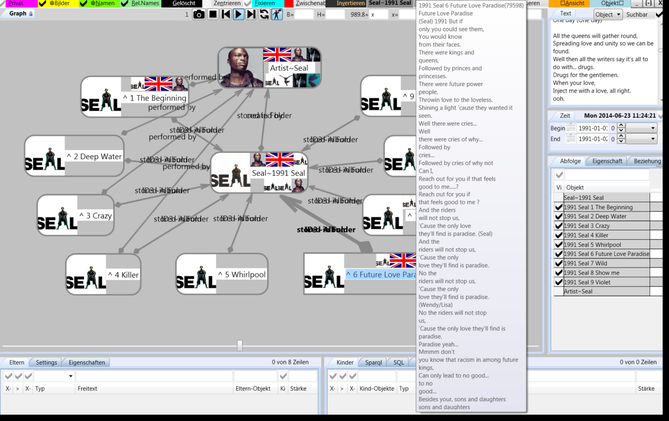Image resolution: width=669 pixels, height=421 pixels.
Task: Click the '2 Deep Water' graph node
Action: (74, 156)
